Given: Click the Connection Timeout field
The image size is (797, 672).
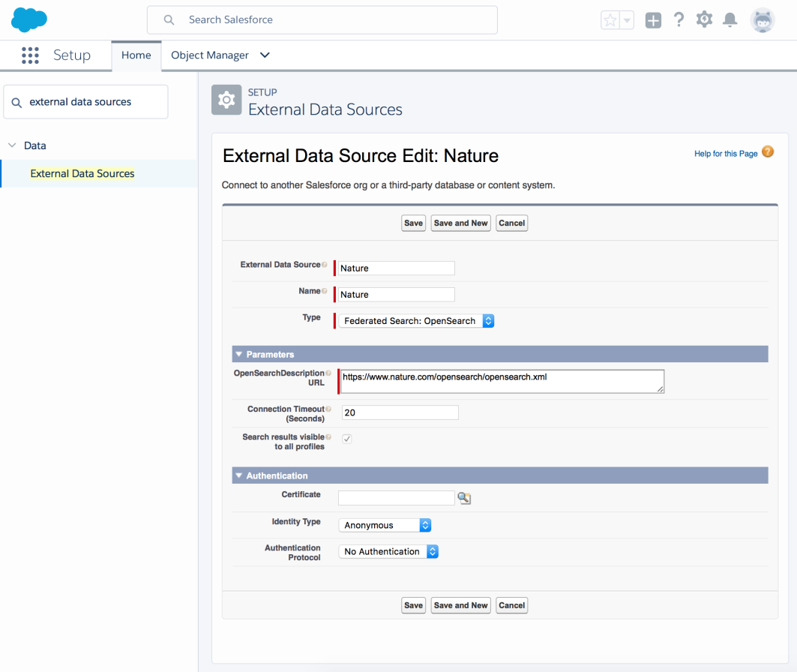Looking at the screenshot, I should click(x=400, y=412).
